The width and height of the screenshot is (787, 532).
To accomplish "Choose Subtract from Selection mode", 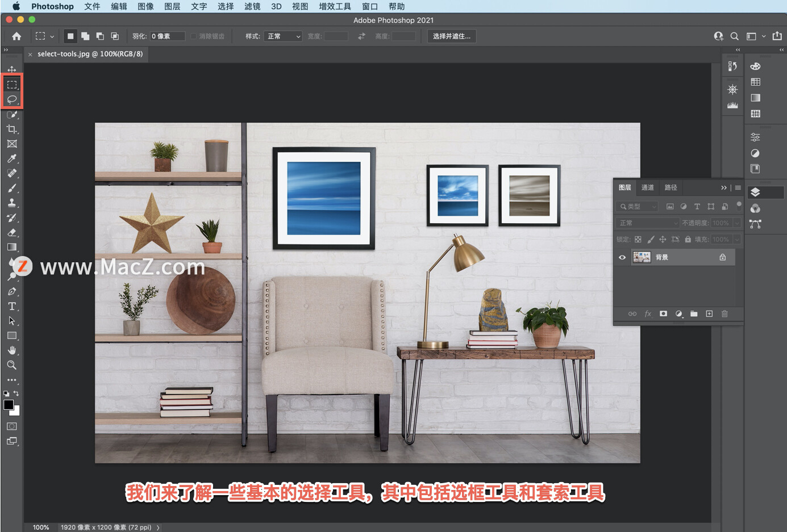I will click(100, 36).
